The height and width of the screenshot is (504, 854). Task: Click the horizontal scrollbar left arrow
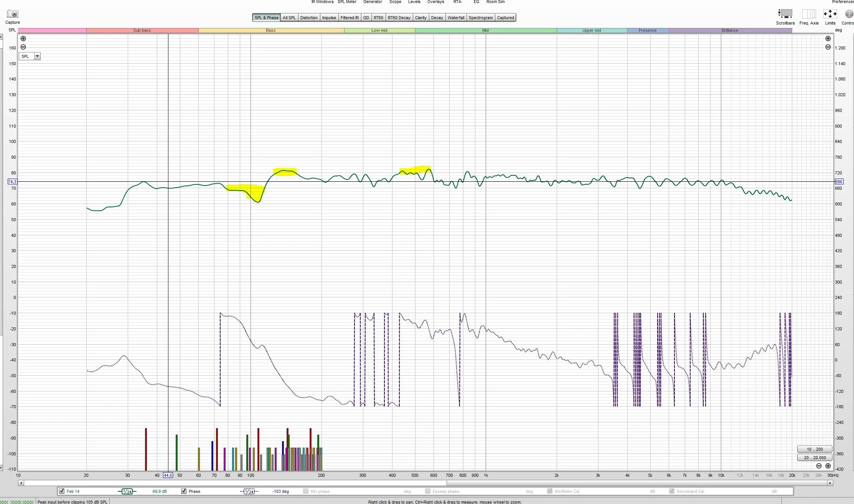point(21,483)
